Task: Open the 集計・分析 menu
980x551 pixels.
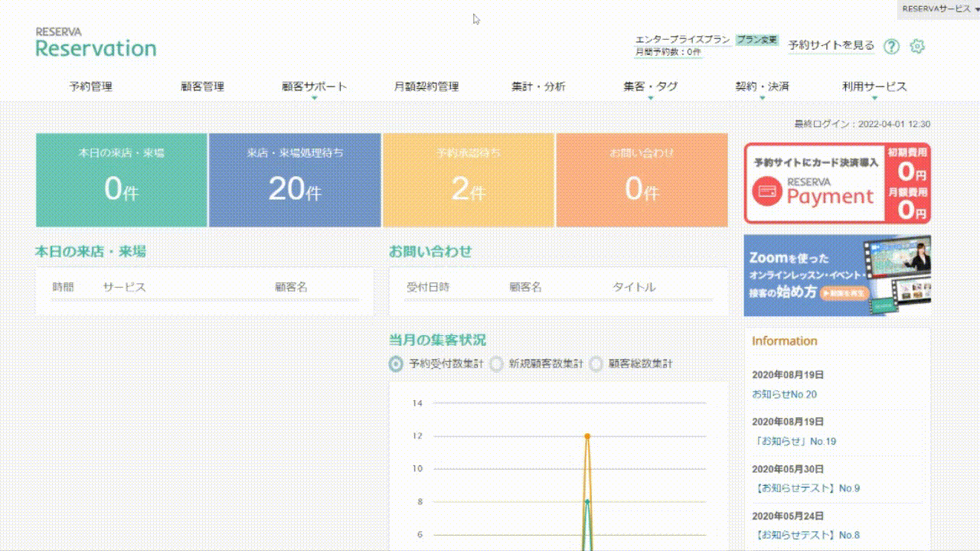Action: click(538, 87)
